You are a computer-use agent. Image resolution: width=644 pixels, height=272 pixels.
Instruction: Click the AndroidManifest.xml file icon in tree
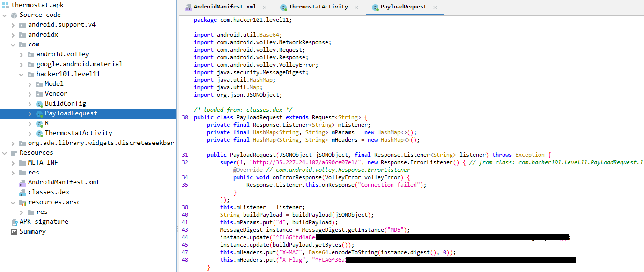(22, 182)
